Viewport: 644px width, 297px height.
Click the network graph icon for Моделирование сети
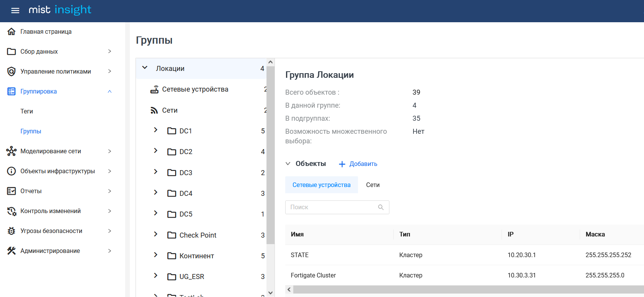click(x=11, y=151)
